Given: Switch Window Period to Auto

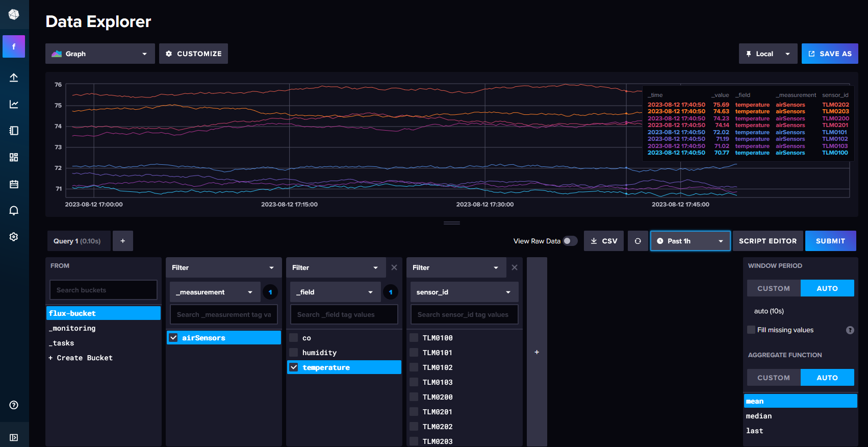Looking at the screenshot, I should pyautogui.click(x=827, y=288).
